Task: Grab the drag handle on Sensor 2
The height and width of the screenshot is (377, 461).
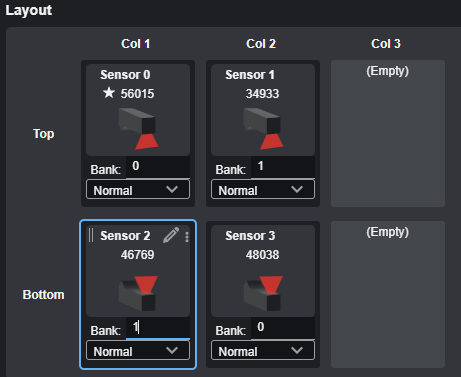Action: (x=91, y=235)
